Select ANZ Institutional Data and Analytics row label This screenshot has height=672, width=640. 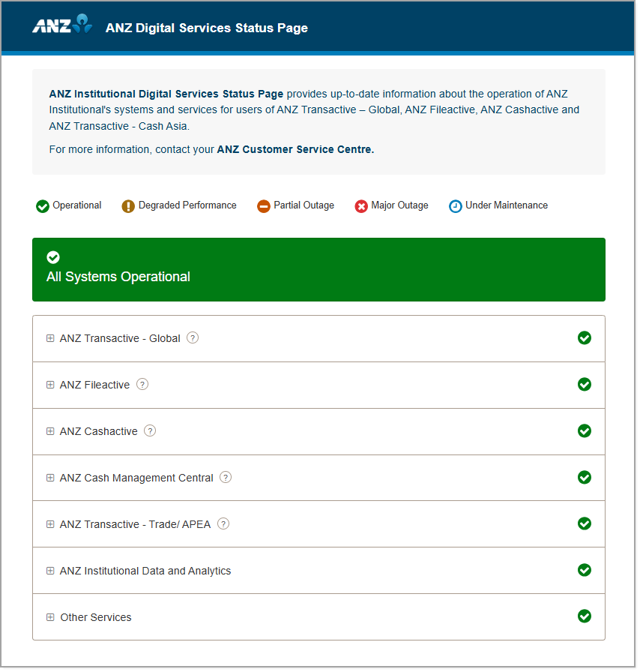(145, 571)
